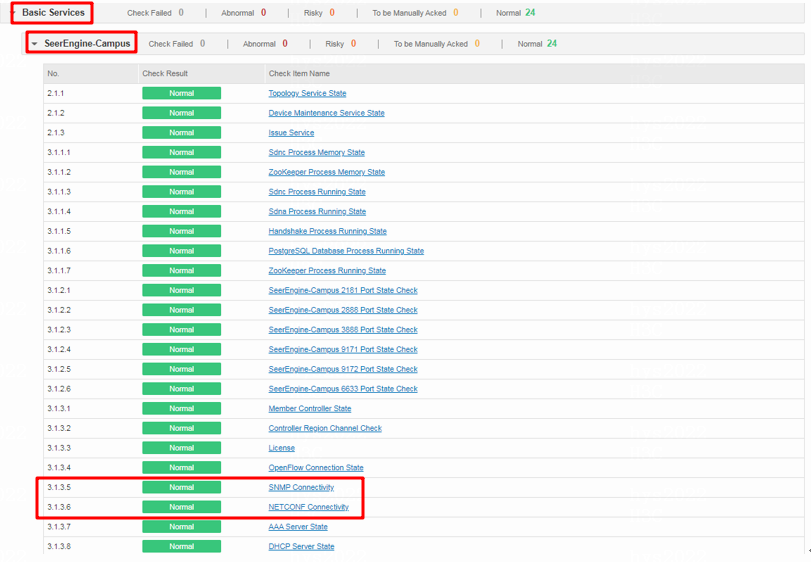Screen dimensions: 811x562
Task: Open AAA Server State link
Action: (x=298, y=526)
